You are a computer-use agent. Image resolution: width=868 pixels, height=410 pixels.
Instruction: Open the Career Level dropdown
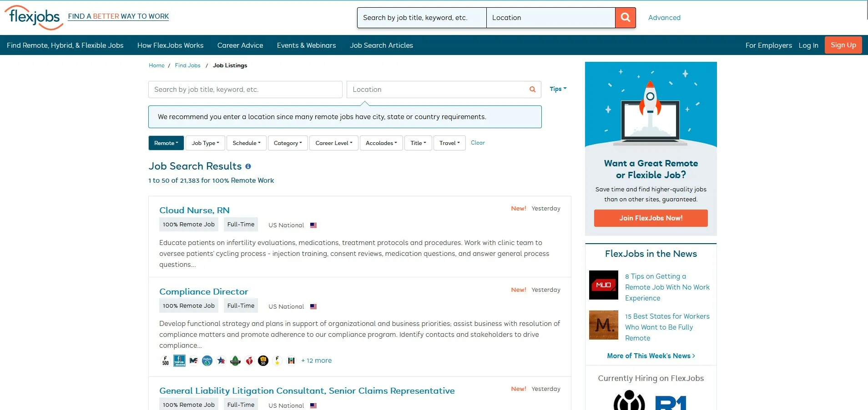(334, 143)
